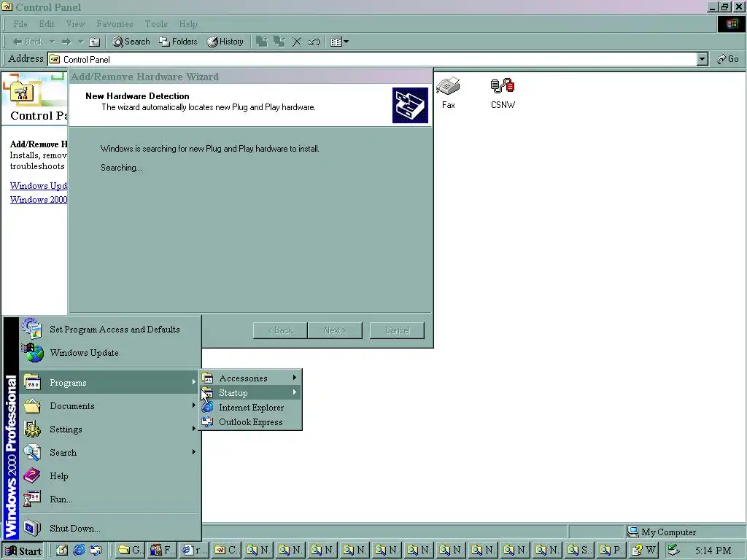Open the View menu
Viewport: 747px width, 560px height.
pyautogui.click(x=75, y=24)
